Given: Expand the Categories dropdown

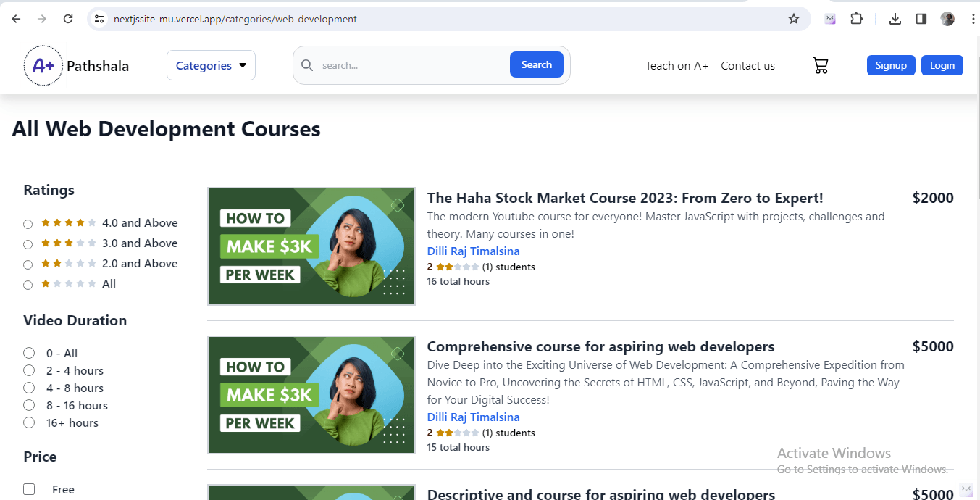Looking at the screenshot, I should click(x=211, y=65).
